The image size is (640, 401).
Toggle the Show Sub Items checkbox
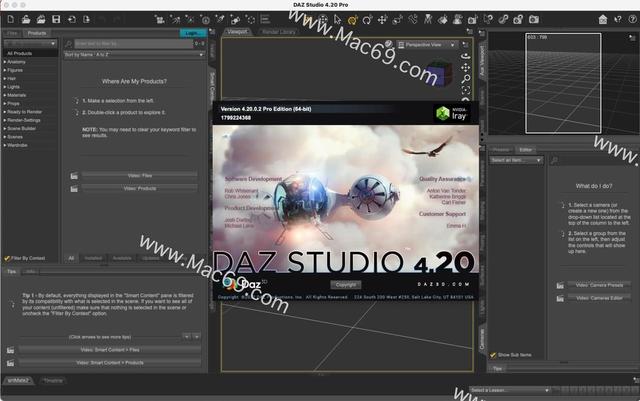click(x=493, y=355)
